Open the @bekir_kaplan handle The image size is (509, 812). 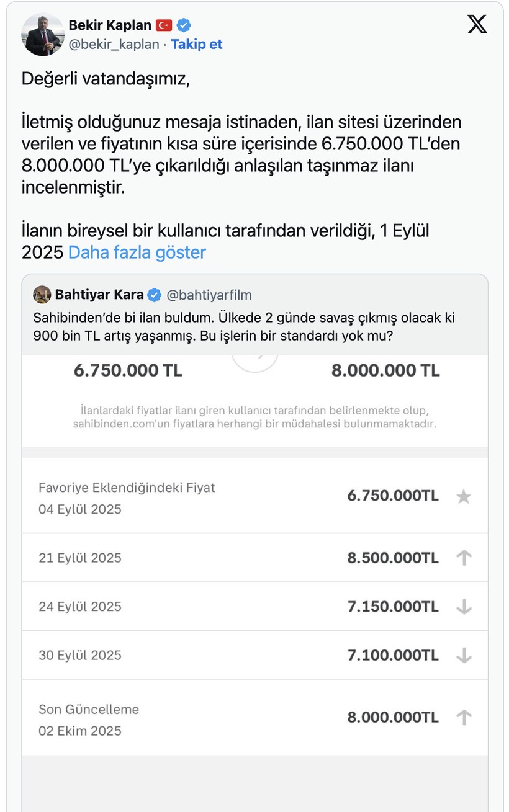point(114,45)
